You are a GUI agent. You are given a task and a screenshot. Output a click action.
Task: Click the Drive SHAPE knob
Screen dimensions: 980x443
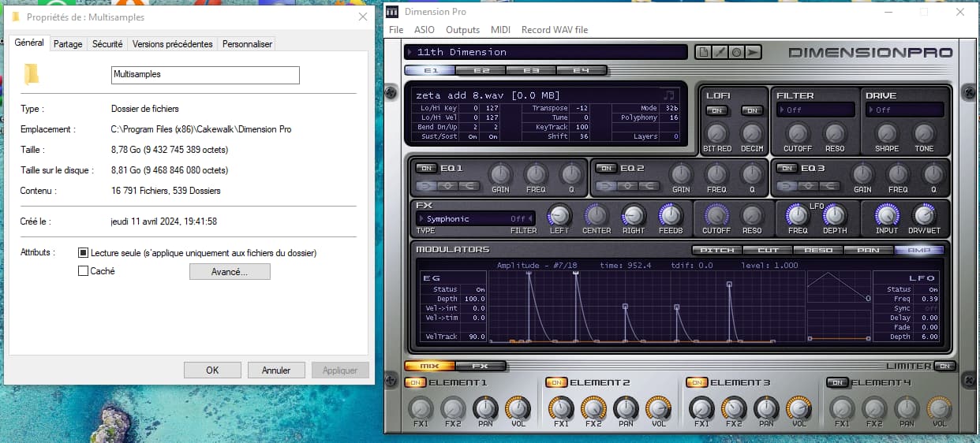[887, 132]
